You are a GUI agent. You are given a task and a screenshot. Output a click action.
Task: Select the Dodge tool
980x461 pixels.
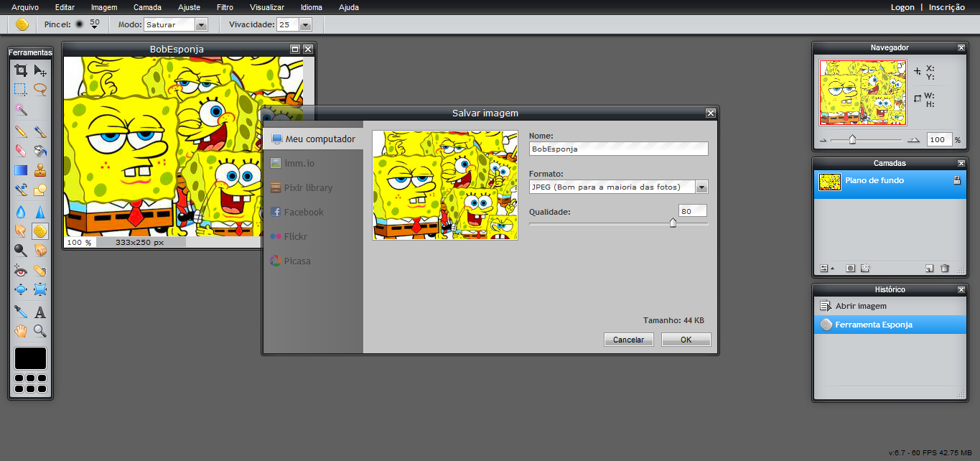click(21, 251)
